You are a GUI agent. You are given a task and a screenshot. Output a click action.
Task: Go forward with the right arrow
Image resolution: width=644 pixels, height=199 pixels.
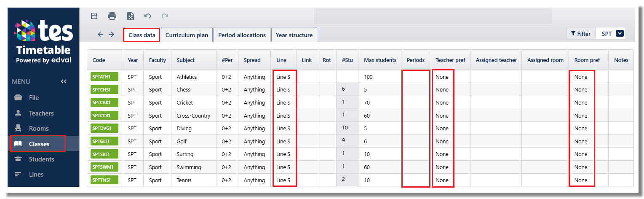tap(111, 35)
